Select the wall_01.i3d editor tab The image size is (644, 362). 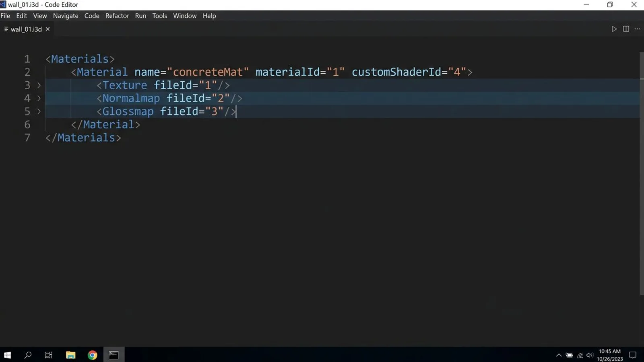pos(27,29)
